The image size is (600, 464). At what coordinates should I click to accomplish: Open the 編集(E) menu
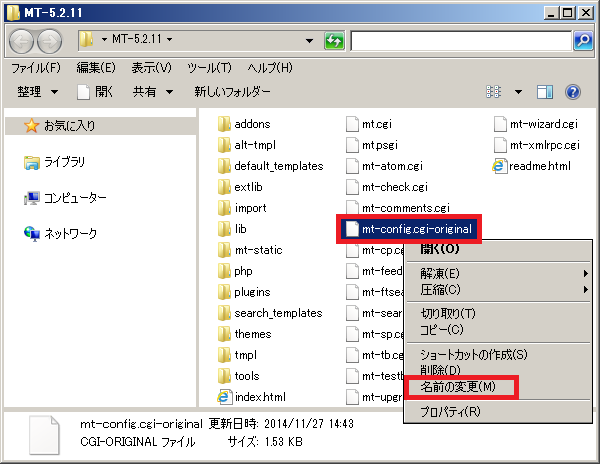click(x=96, y=68)
